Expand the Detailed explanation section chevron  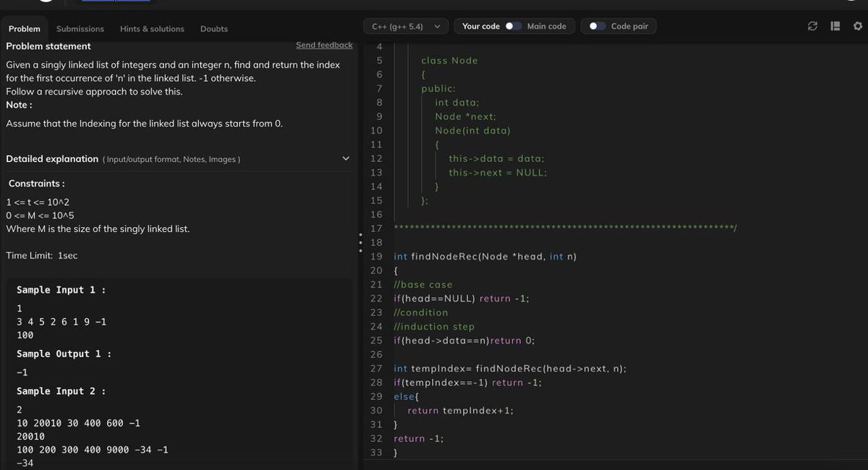tap(346, 158)
